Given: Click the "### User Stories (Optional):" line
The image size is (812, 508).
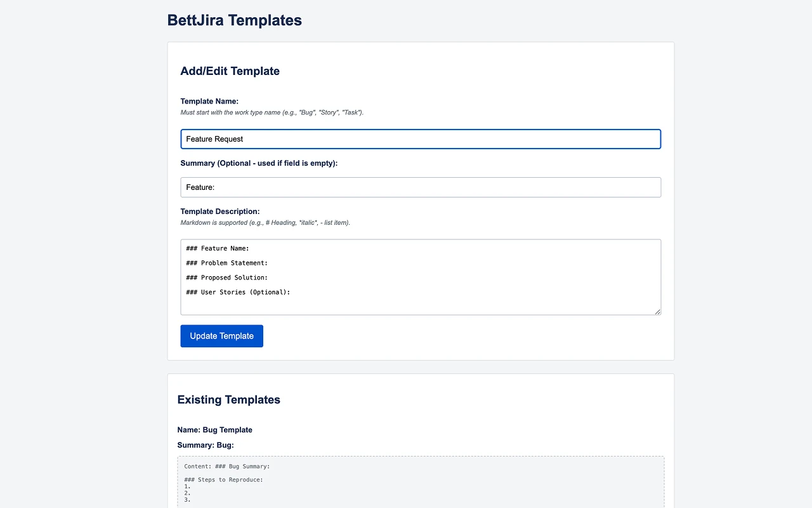Looking at the screenshot, I should [x=238, y=292].
